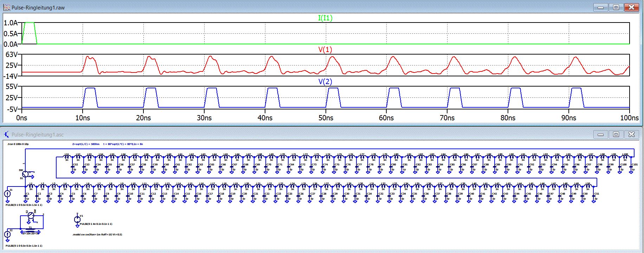Select the V(2) blue trace label

pos(325,82)
